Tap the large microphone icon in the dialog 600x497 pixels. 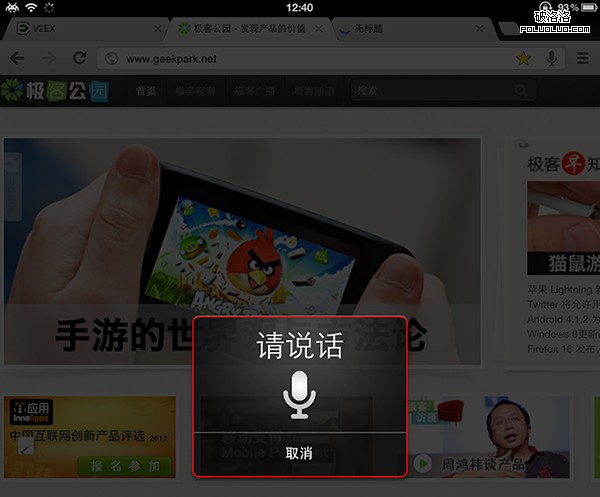point(299,394)
